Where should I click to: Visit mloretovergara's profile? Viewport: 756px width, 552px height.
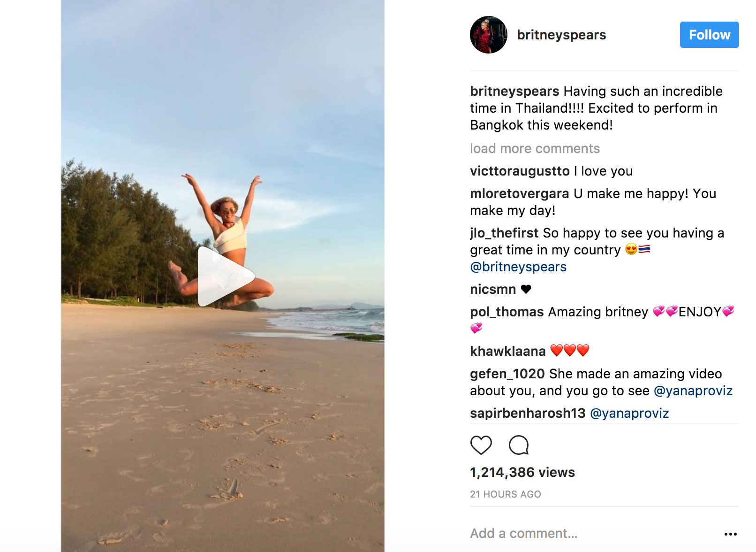[519, 193]
